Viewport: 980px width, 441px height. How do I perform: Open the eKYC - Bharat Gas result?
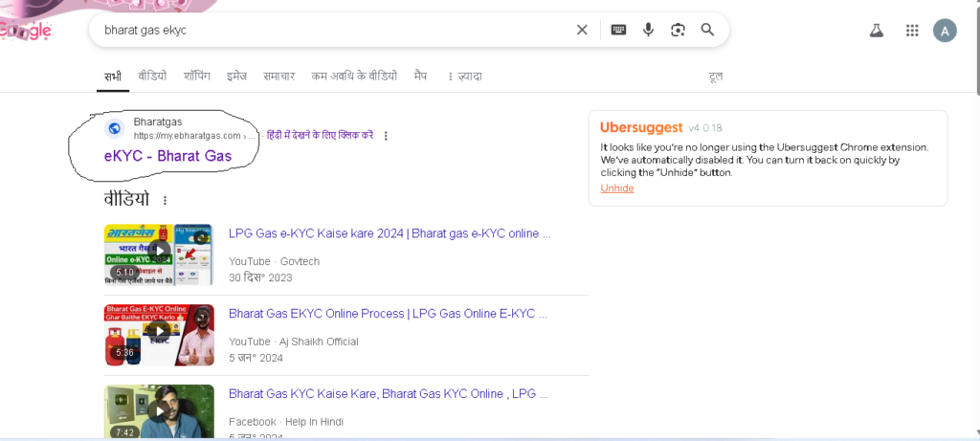pos(167,156)
